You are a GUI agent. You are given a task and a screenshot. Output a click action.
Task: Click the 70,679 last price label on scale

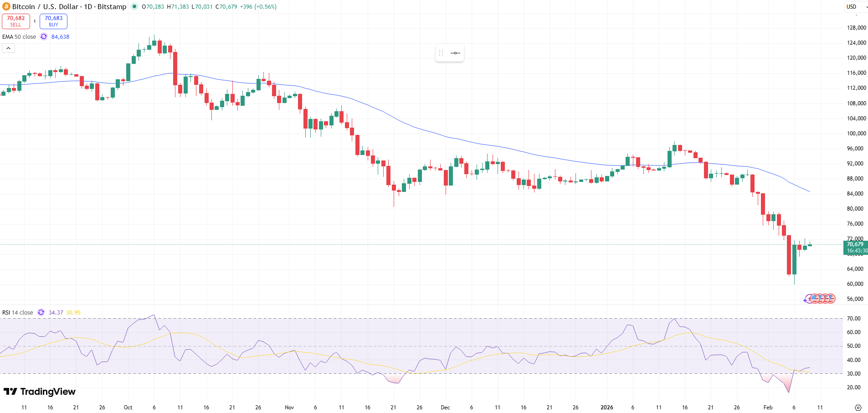856,244
